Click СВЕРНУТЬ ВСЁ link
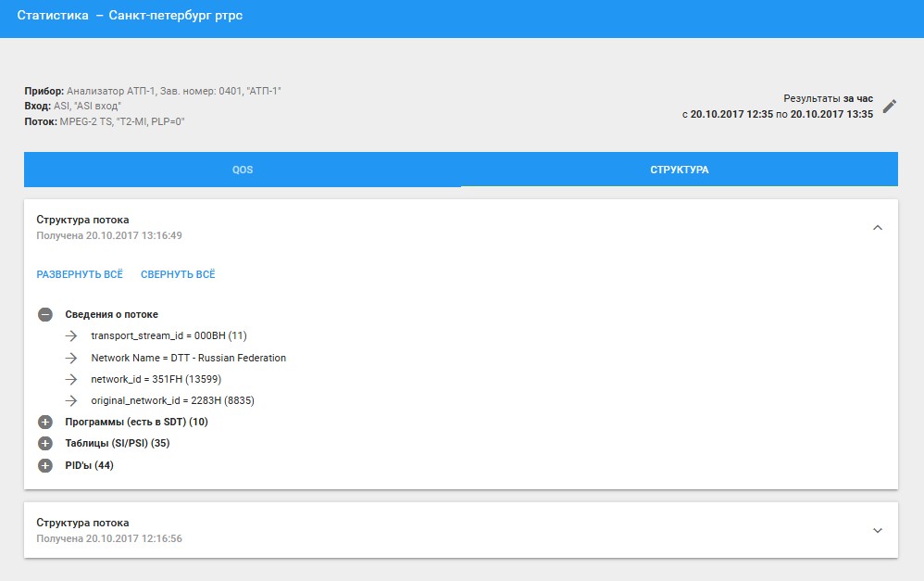Viewport: 924px width, 581px height. point(178,274)
